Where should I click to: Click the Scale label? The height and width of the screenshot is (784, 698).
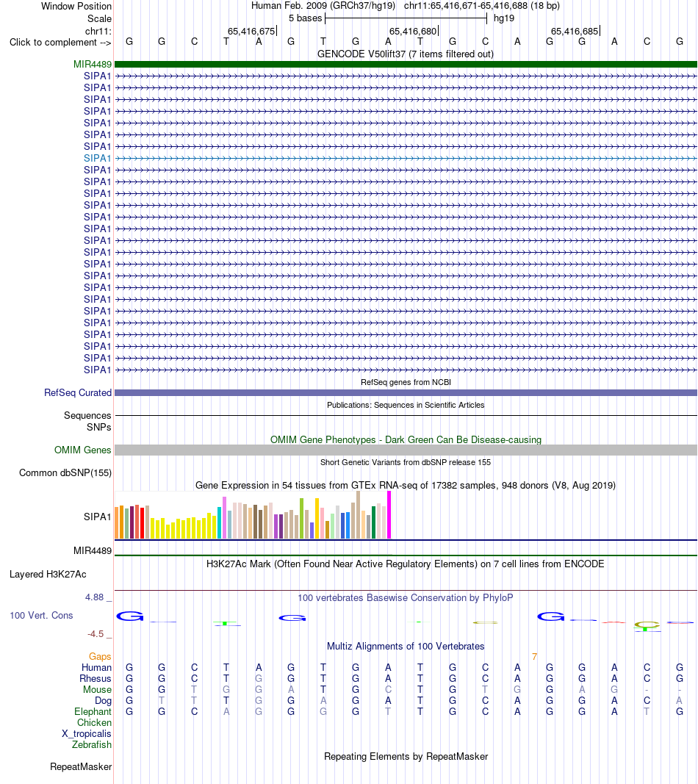99,19
